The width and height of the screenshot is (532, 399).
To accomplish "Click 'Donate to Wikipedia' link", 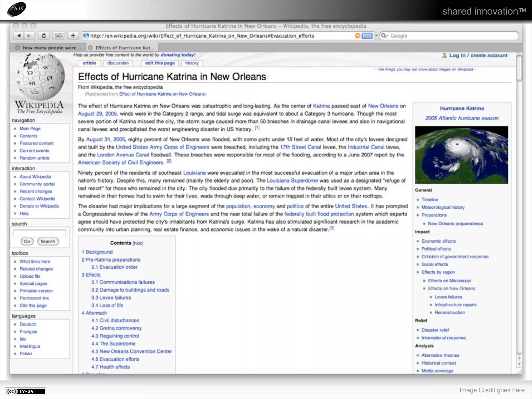I will [x=39, y=206].
